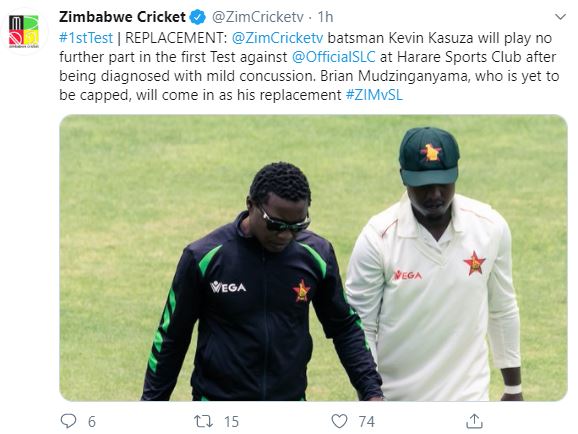Click the @ZimCrickettv handle beside the name
The image size is (578, 434).
click(x=258, y=17)
